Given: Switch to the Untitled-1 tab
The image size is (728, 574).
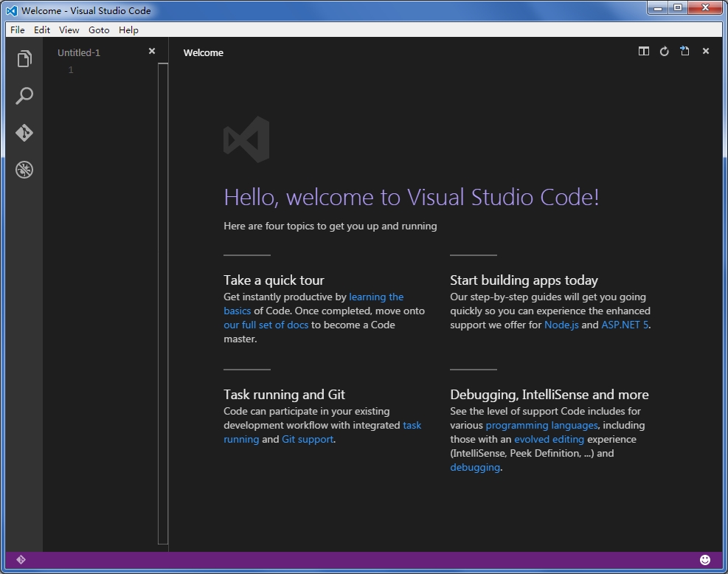Looking at the screenshot, I should tap(79, 52).
